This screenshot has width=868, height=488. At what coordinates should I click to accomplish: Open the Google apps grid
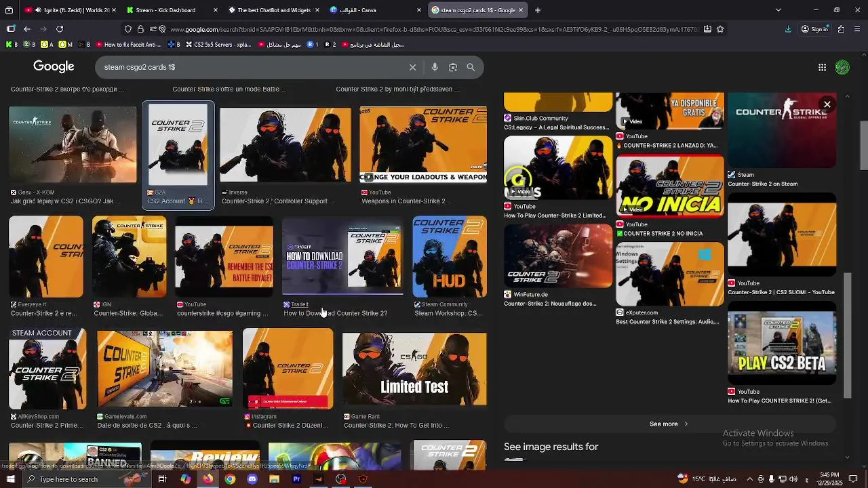tap(822, 67)
